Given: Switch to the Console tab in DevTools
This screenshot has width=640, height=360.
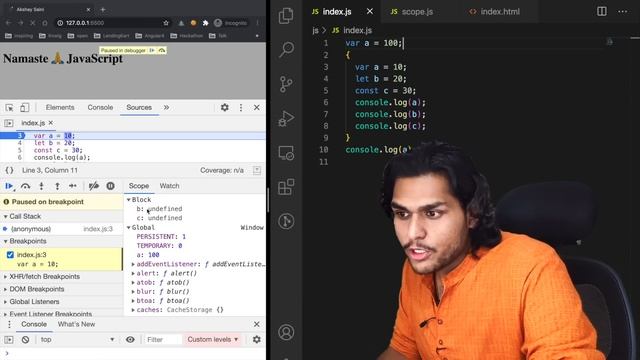Looking at the screenshot, I should tap(100, 107).
